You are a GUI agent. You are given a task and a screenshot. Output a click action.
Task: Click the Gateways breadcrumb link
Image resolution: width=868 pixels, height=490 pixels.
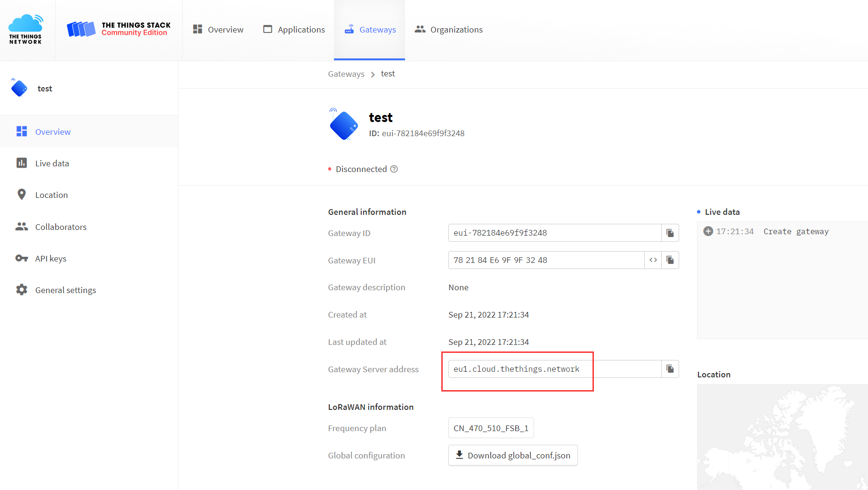point(346,74)
